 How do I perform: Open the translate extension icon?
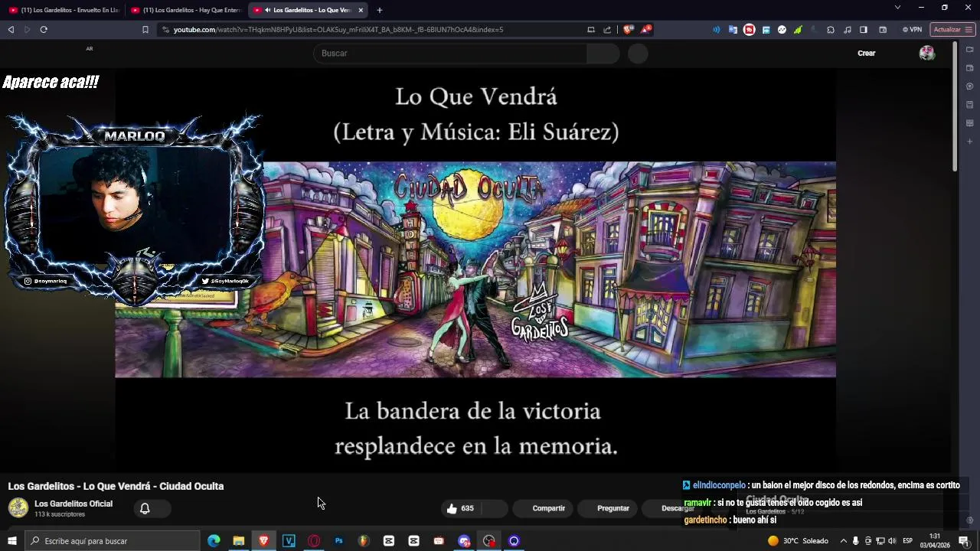pyautogui.click(x=733, y=29)
